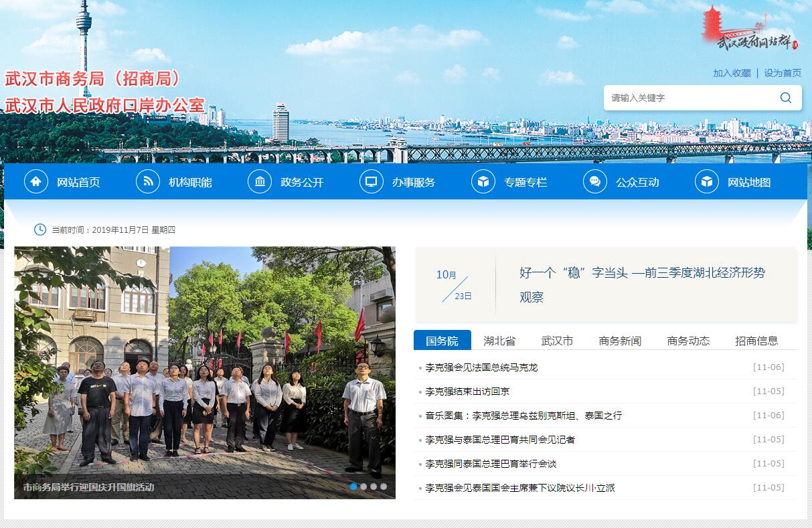Image resolution: width=812 pixels, height=528 pixels.
Task: Click the cube icon beside 专题专栏
Action: (483, 181)
